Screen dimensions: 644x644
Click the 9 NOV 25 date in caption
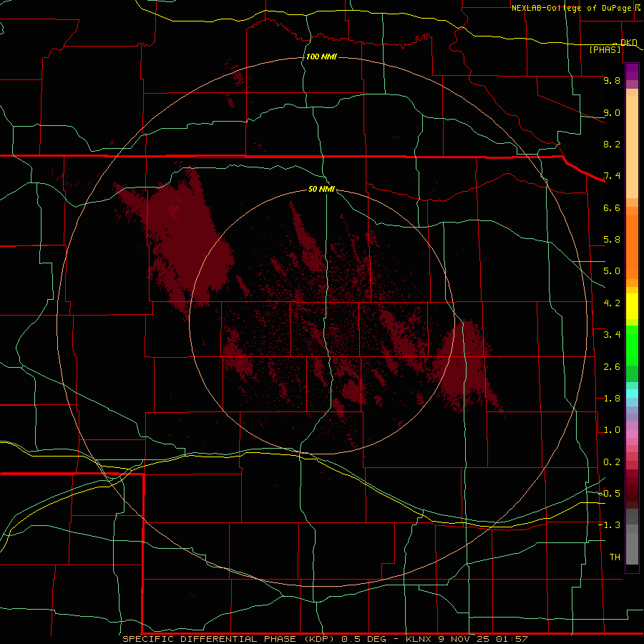click(464, 639)
